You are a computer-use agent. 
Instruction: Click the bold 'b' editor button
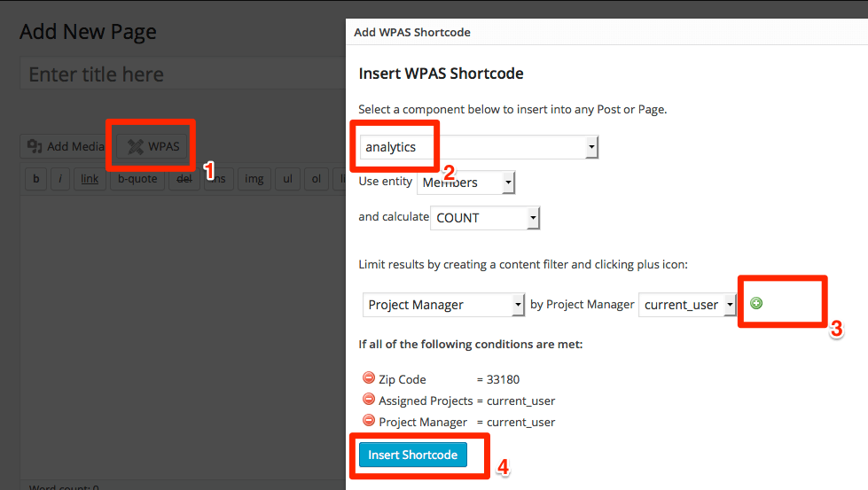point(36,179)
